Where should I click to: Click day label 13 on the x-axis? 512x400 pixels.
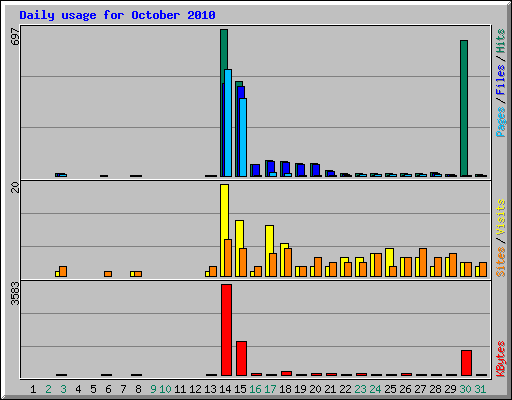(210, 389)
